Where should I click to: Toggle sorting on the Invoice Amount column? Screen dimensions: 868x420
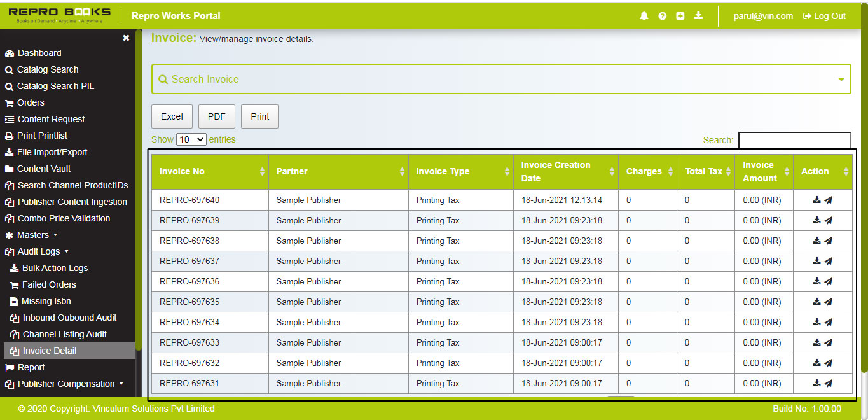(x=786, y=171)
